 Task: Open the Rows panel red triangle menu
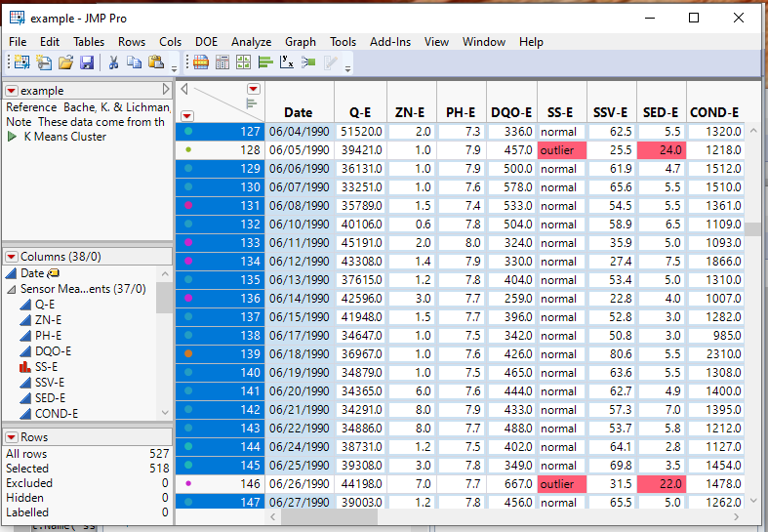click(x=12, y=437)
